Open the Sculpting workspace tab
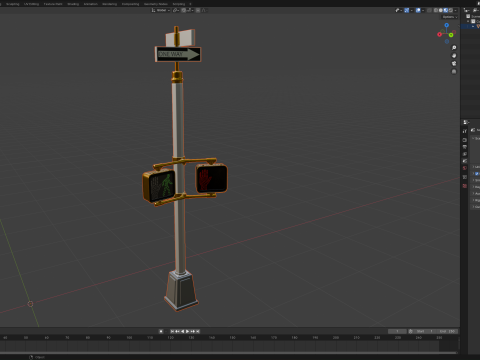This screenshot has height=360, width=480. click(13, 4)
